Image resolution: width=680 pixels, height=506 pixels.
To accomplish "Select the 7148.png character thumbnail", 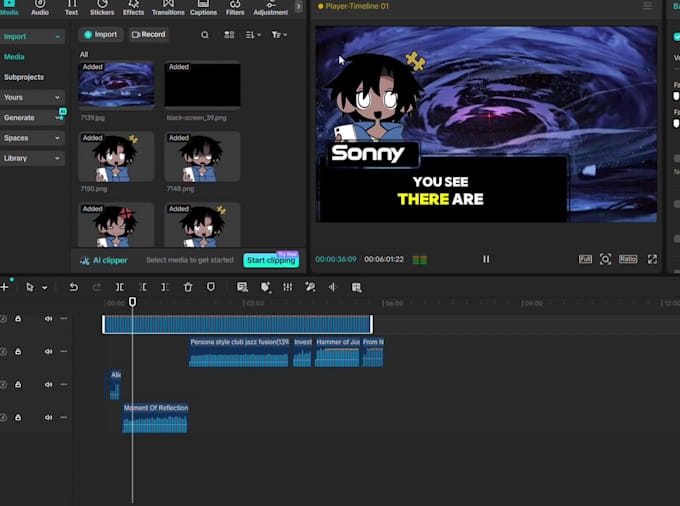I will (x=202, y=157).
